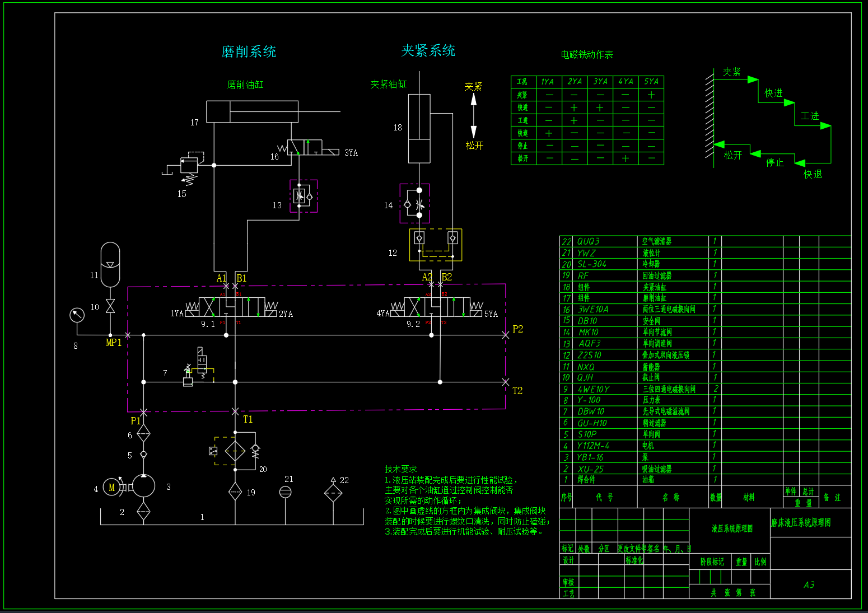Select the clamp/release double-headed arrow

[473, 116]
